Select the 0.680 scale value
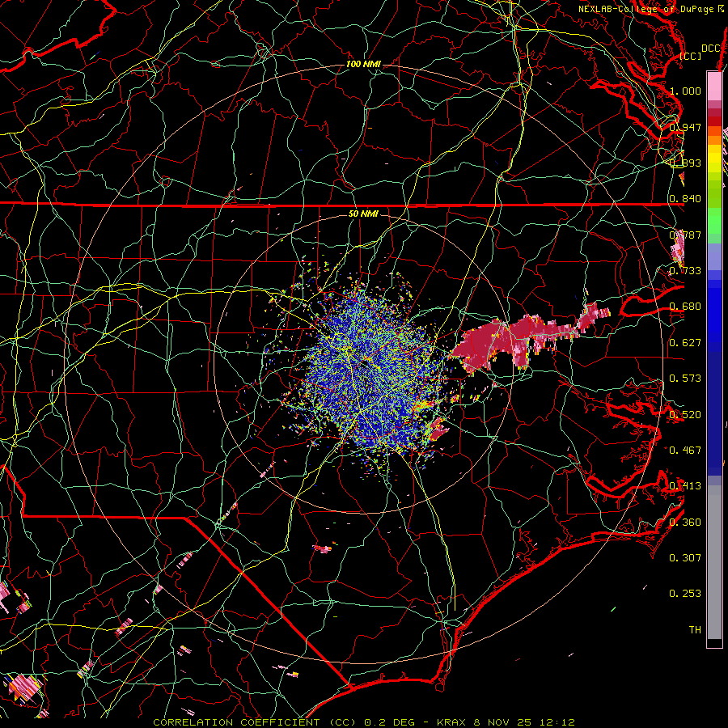This screenshot has height=728, width=728. (685, 307)
